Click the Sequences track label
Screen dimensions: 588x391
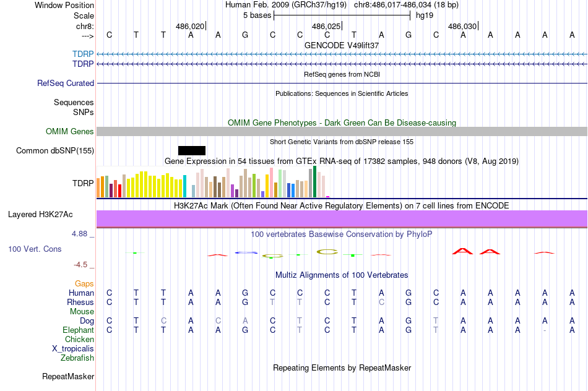click(x=74, y=102)
